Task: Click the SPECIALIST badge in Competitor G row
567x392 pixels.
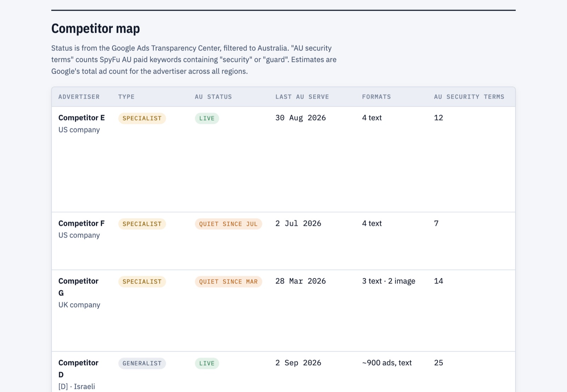Action: point(142,282)
